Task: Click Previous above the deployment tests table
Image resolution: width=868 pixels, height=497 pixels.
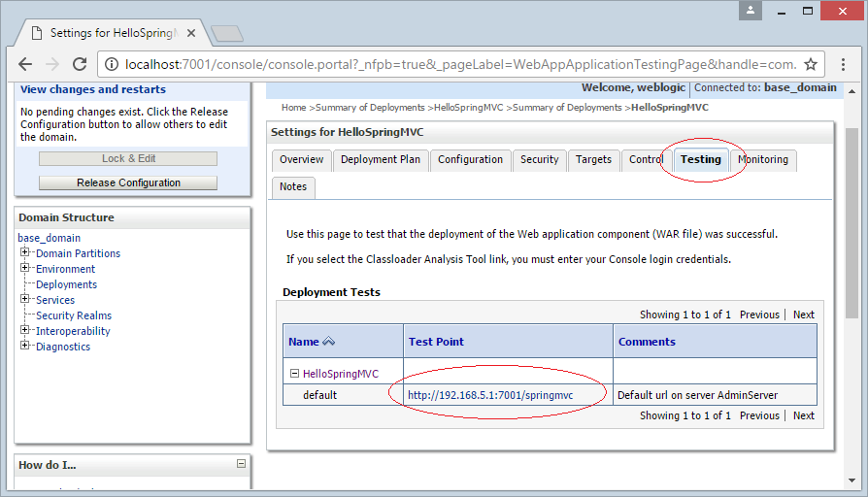Action: (759, 315)
